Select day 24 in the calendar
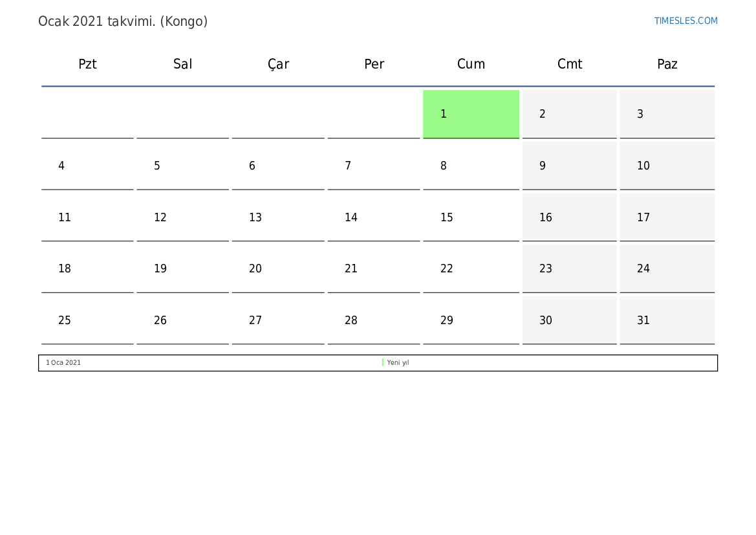The image size is (756, 535). [x=667, y=268]
